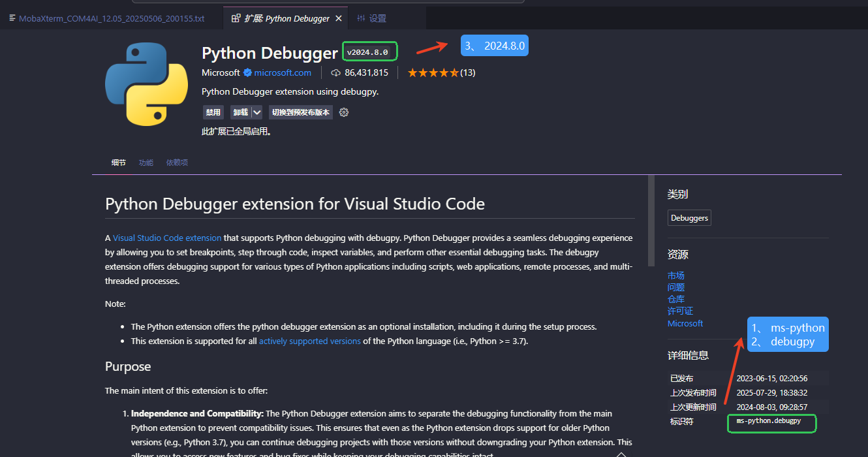The height and width of the screenshot is (457, 868).
Task: Click the 卸载 uninstall button
Action: pos(241,112)
